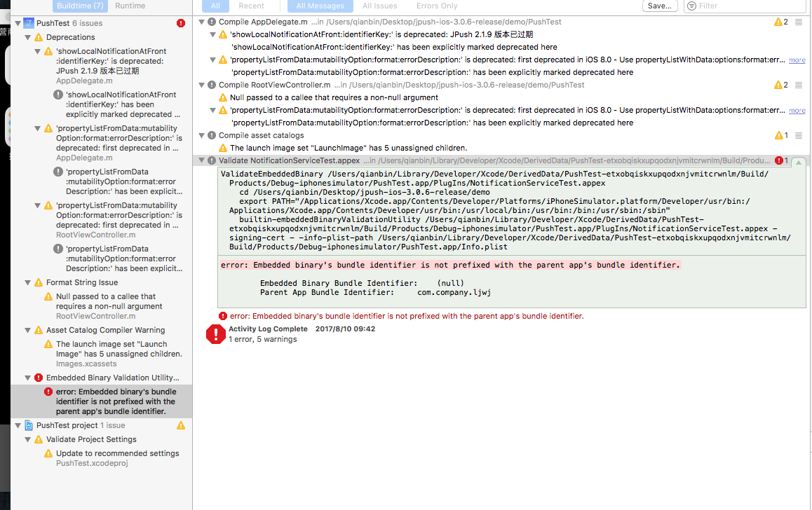Click the large red Activity Log Complete icon
Screen dimensions: 812x510
(x=215, y=334)
